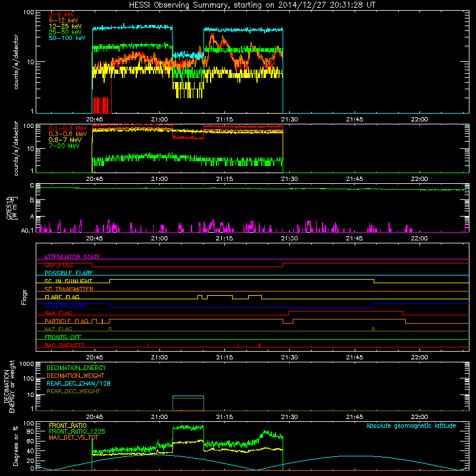Image resolution: width=476 pixels, height=476 pixels.
Task: Click the 12-25 keV legend label
Action: (65, 26)
